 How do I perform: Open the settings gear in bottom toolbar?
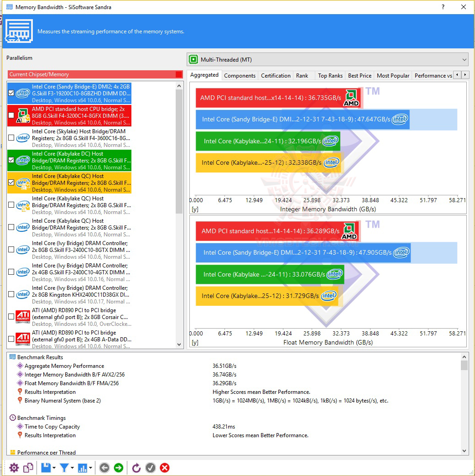click(x=14, y=468)
